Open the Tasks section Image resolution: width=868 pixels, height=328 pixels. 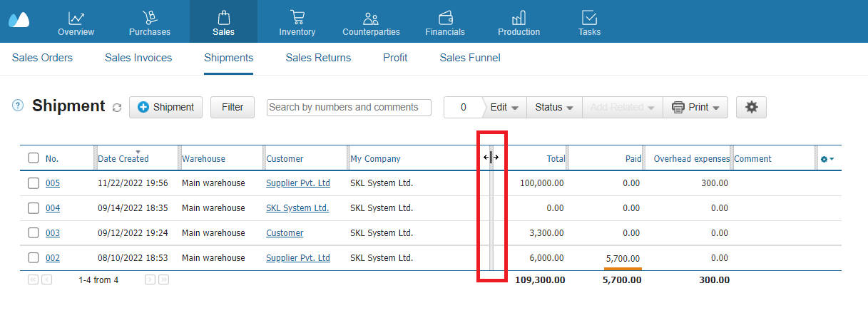click(x=590, y=22)
